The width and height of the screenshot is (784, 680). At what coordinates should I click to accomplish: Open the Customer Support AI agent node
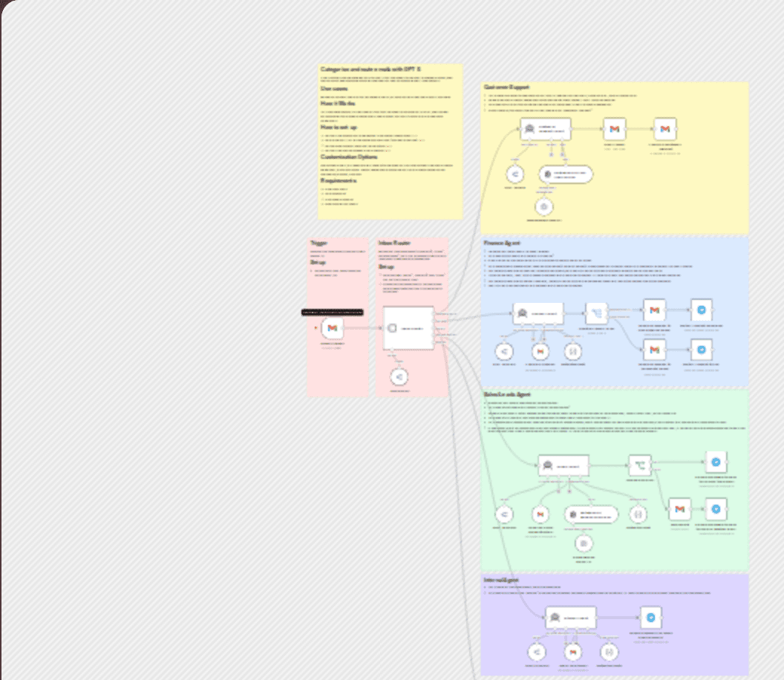click(x=546, y=129)
